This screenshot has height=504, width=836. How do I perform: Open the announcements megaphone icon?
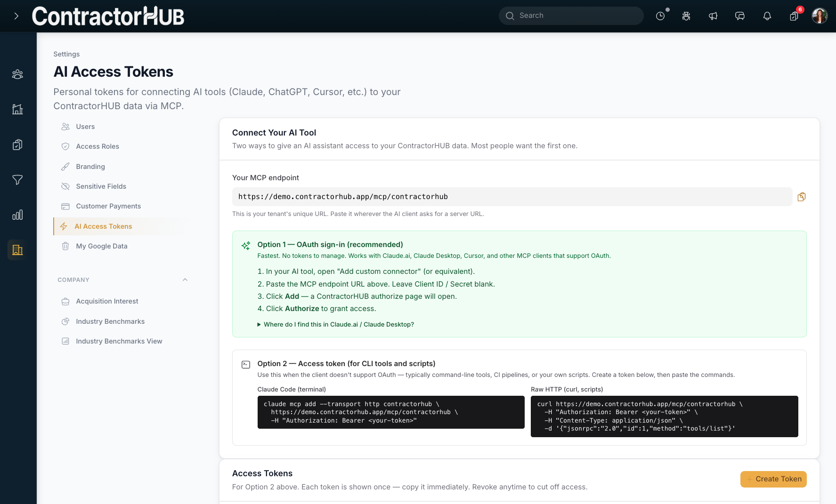tap(713, 16)
